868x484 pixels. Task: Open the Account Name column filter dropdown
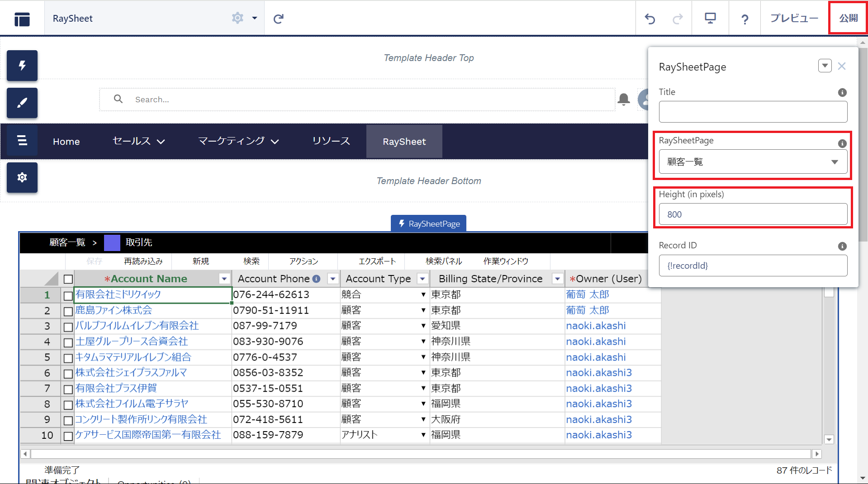click(x=224, y=279)
